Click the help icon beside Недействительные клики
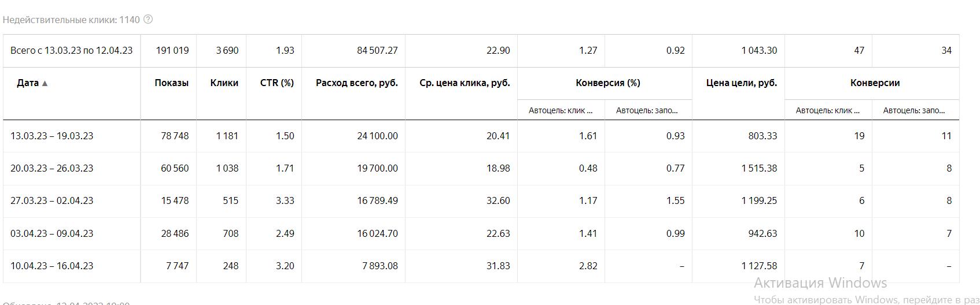 [148, 20]
